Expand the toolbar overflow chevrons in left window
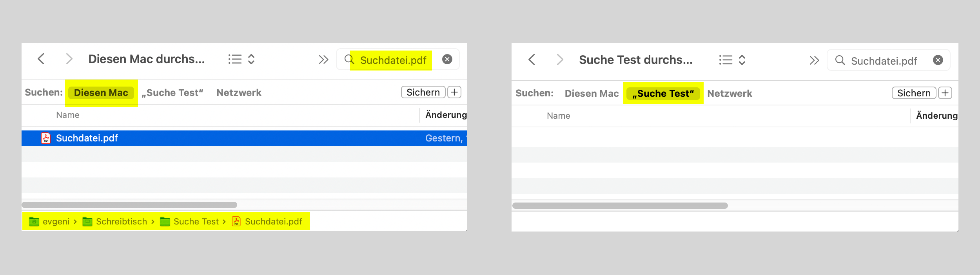This screenshot has height=275, width=980. coord(323,60)
